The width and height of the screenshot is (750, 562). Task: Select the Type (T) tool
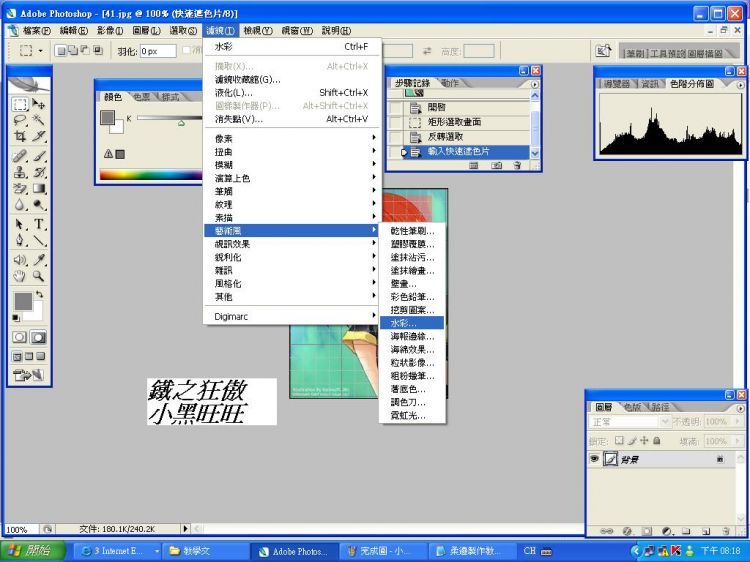(x=39, y=224)
